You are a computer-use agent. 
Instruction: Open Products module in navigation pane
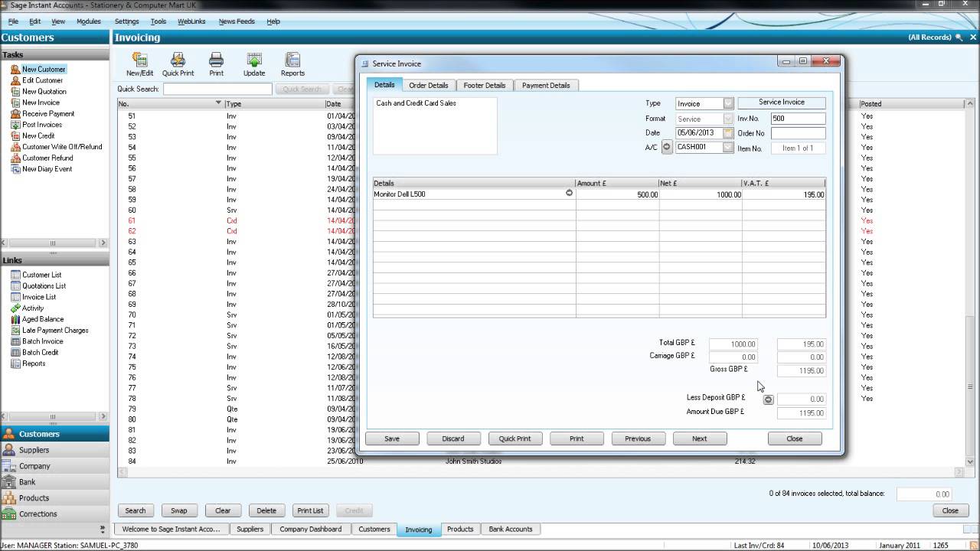[x=54, y=498]
